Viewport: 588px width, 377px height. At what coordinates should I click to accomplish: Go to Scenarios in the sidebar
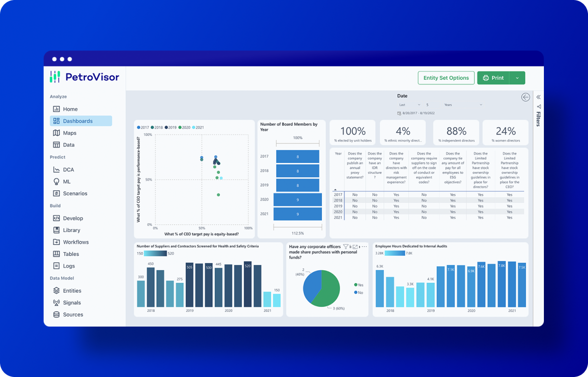click(74, 194)
